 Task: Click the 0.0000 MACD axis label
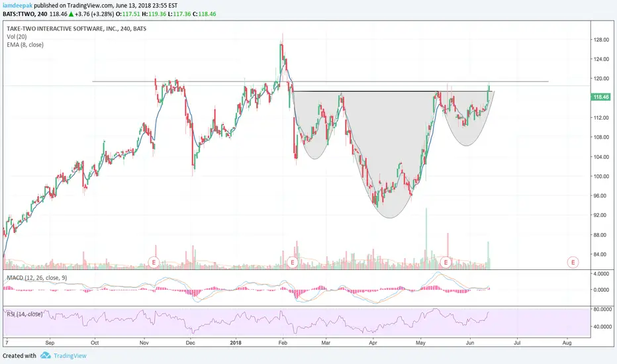(602, 290)
